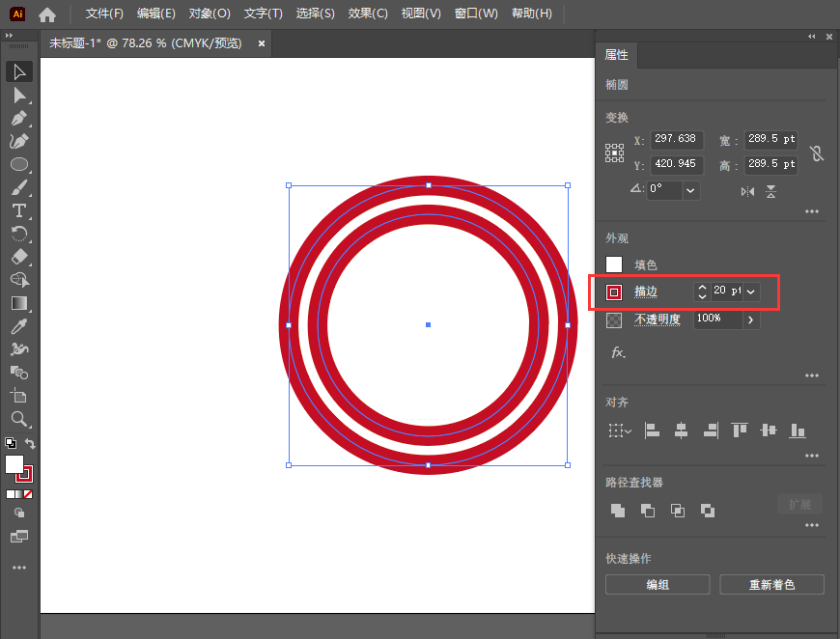Click the X position input field

point(676,140)
